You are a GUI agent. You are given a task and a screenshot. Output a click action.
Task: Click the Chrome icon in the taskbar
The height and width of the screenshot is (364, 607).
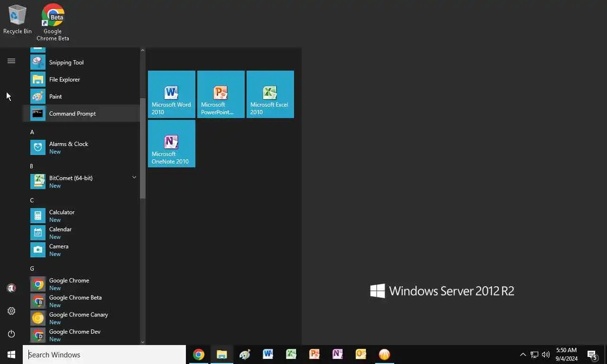(x=199, y=355)
